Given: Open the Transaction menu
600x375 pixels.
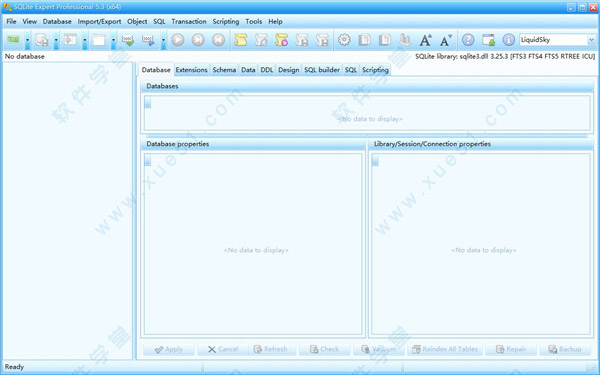Looking at the screenshot, I should click(x=189, y=21).
